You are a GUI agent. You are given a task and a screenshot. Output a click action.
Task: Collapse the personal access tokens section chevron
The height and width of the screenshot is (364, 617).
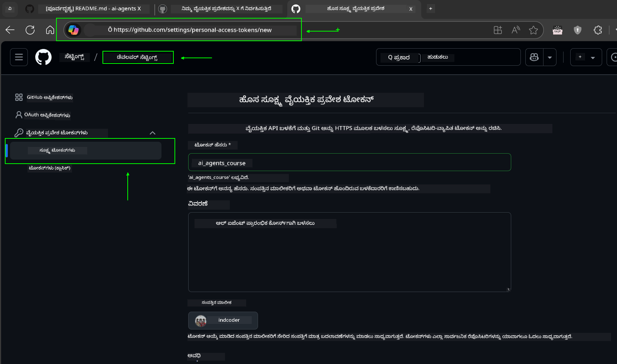click(152, 132)
